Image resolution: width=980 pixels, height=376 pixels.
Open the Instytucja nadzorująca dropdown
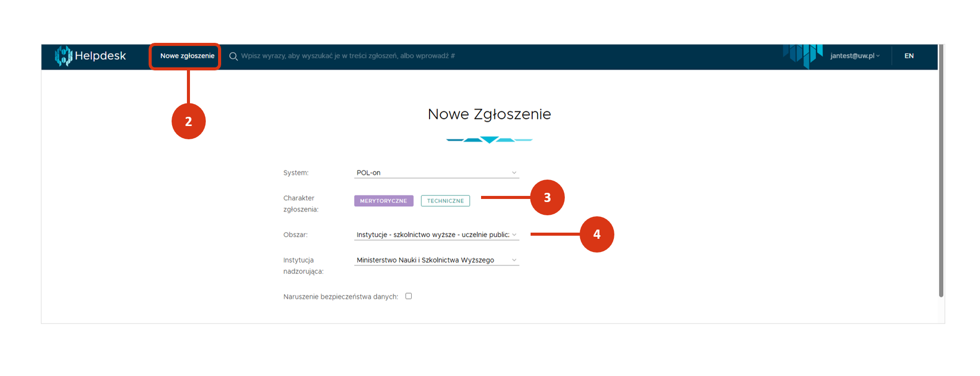coord(436,260)
